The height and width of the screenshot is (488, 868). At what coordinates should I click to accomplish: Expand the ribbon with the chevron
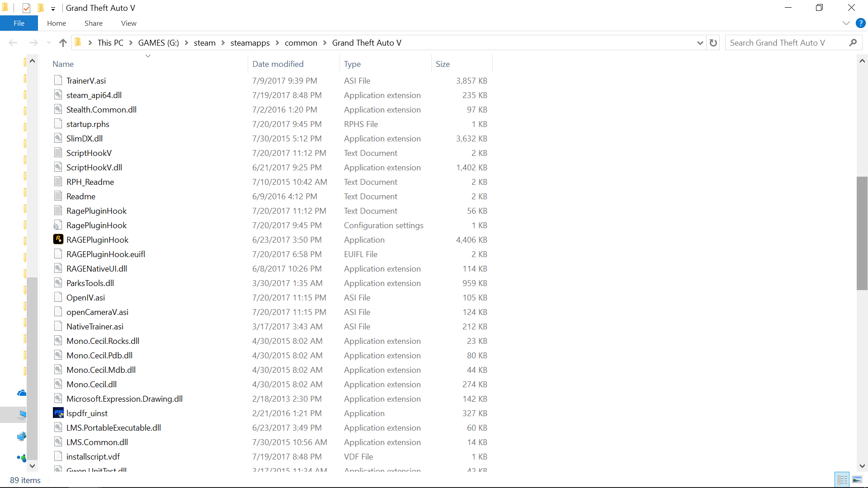[x=846, y=23]
